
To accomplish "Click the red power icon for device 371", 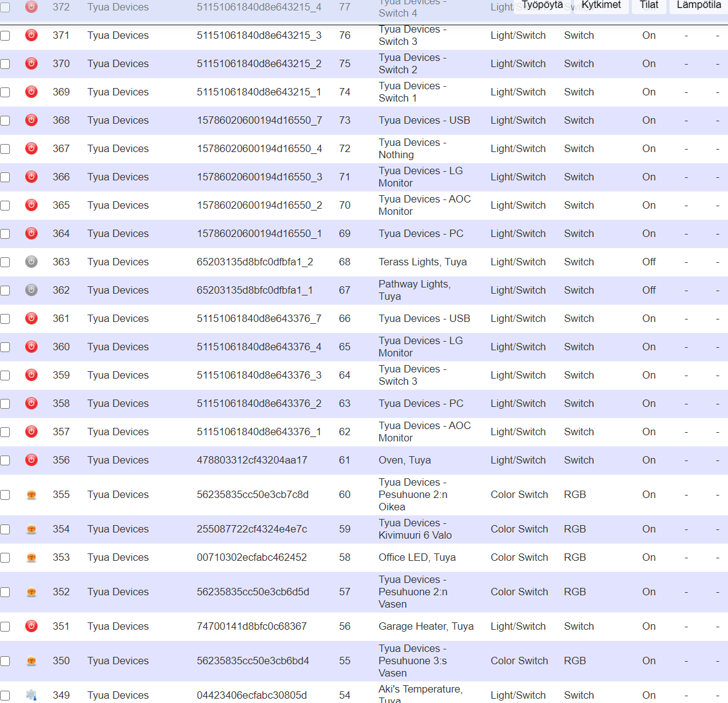I will tap(31, 35).
